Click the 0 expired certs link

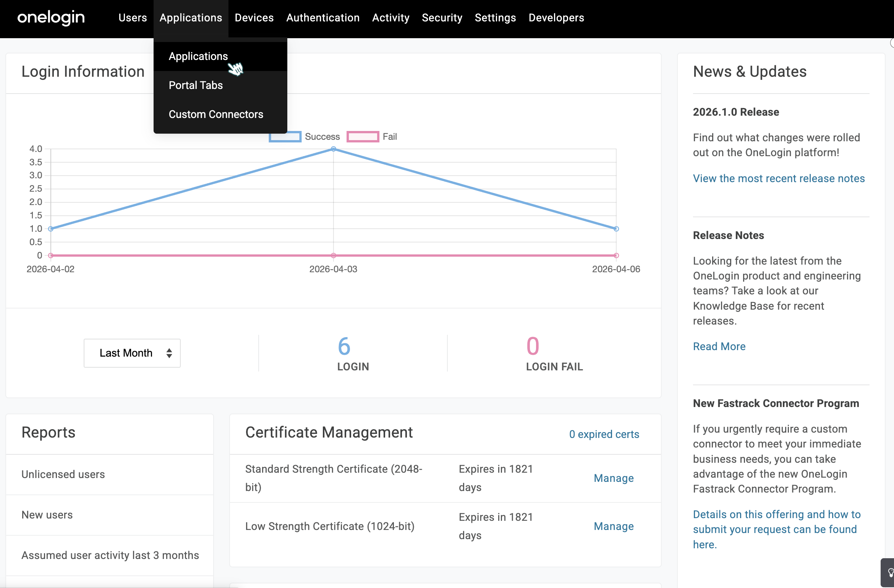[x=604, y=435]
